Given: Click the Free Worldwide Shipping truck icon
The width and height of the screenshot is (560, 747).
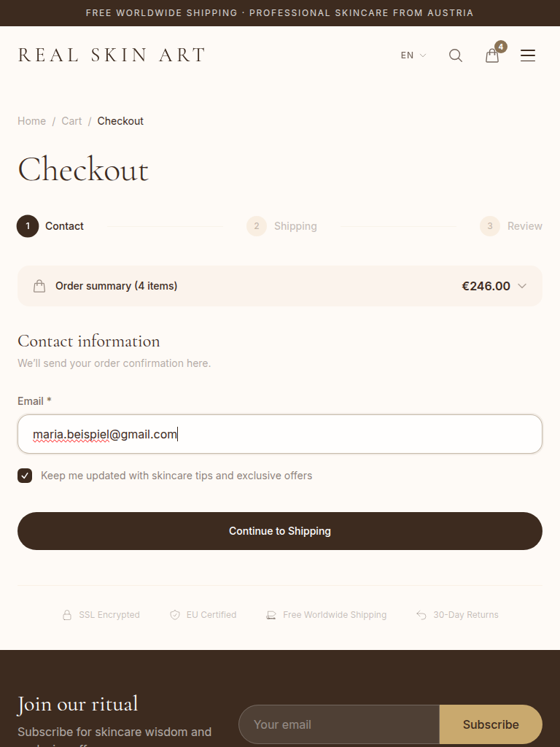Looking at the screenshot, I should [x=271, y=615].
